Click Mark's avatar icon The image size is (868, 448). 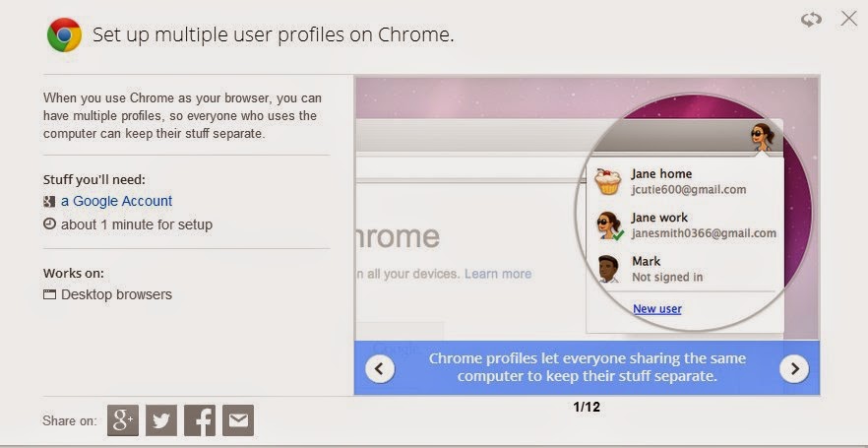coord(608,269)
